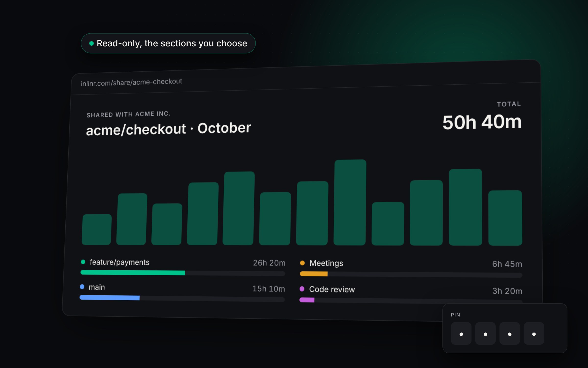Click the green dot beside feature/payments
Screen dimensions: 588x368
pos(83,262)
